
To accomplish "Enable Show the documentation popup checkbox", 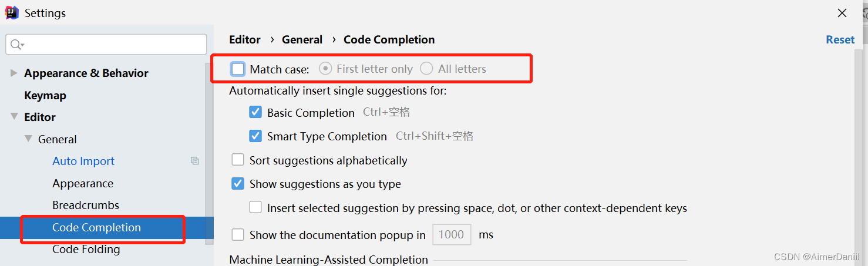I will (238, 235).
